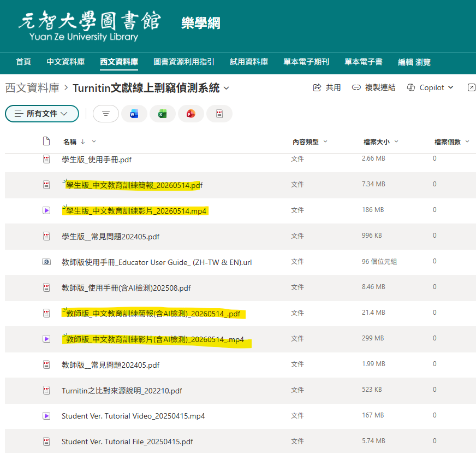Click PDF icon for 教師版_使用手冊(含AI檢測)202508.pdf

46,287
